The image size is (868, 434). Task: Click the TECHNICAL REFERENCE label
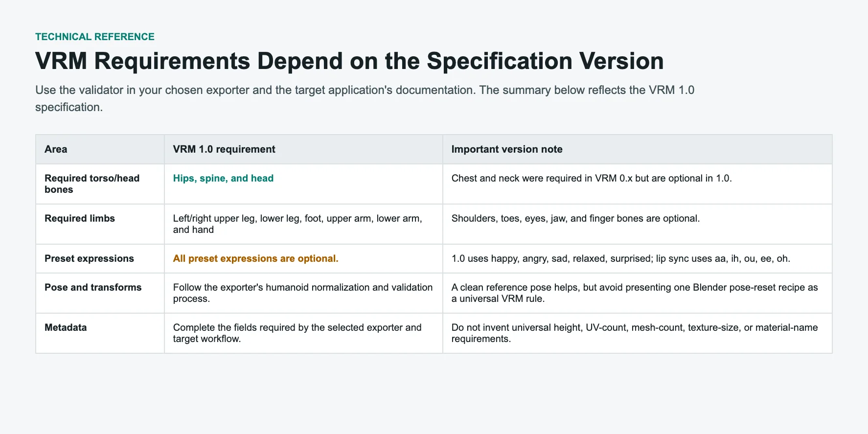[x=94, y=37]
